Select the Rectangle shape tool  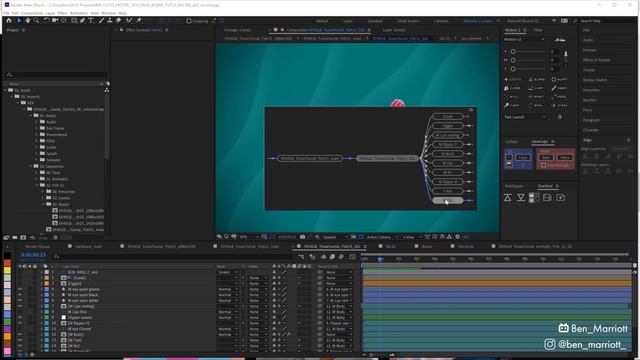tap(74, 20)
